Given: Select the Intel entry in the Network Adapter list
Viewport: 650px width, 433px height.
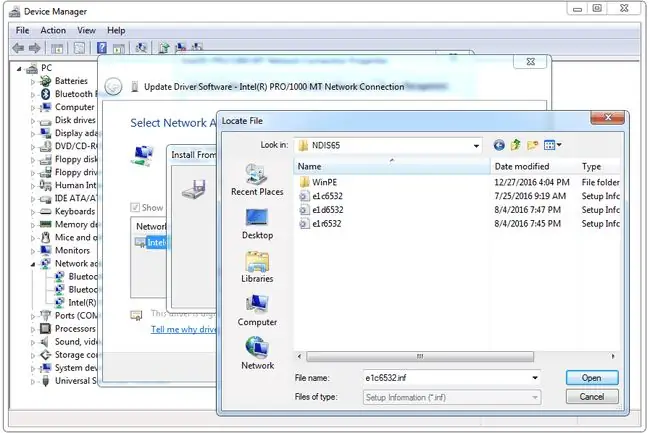Looking at the screenshot, I should point(151,242).
